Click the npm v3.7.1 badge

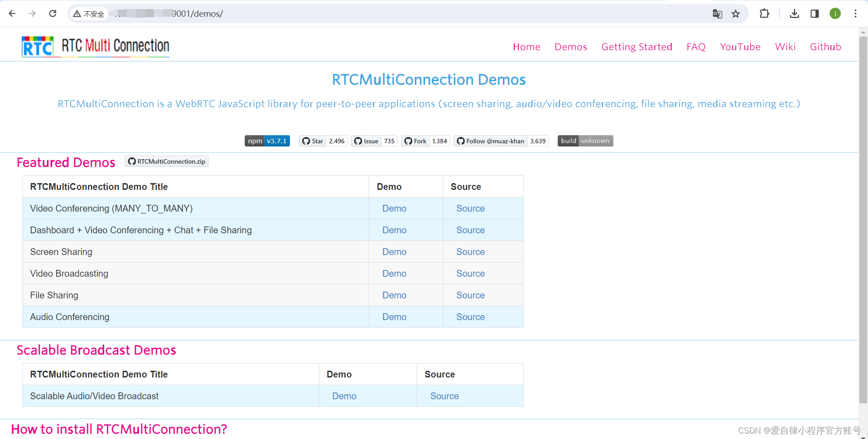click(267, 141)
